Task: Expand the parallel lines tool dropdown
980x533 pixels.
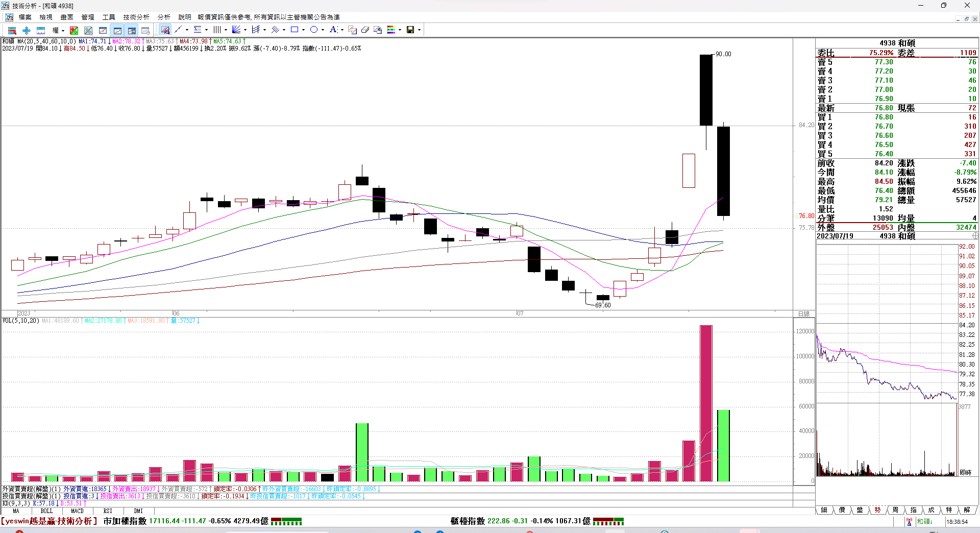Action: [284, 30]
